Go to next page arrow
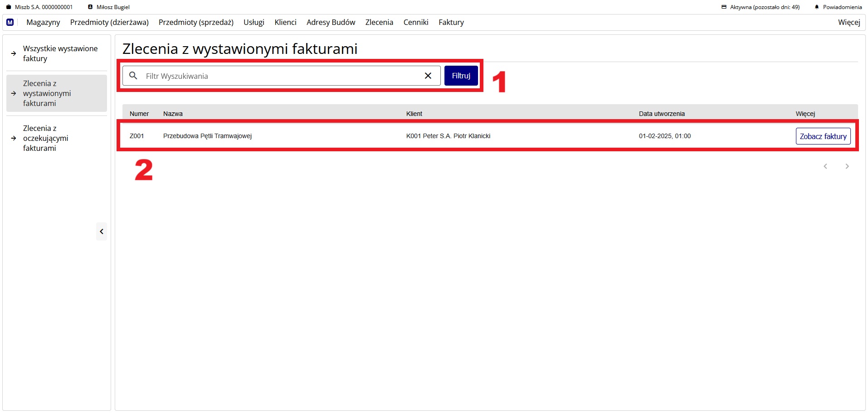Image resolution: width=868 pixels, height=414 pixels. [x=847, y=166]
